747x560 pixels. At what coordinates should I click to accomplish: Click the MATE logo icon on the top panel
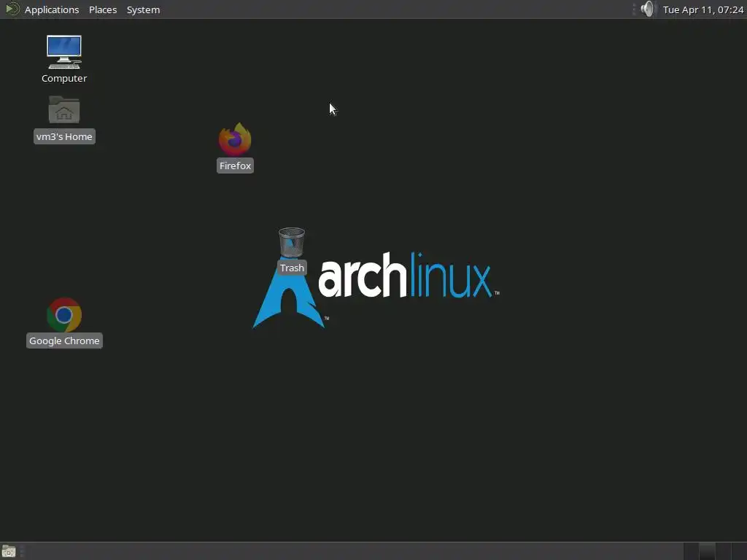12,9
